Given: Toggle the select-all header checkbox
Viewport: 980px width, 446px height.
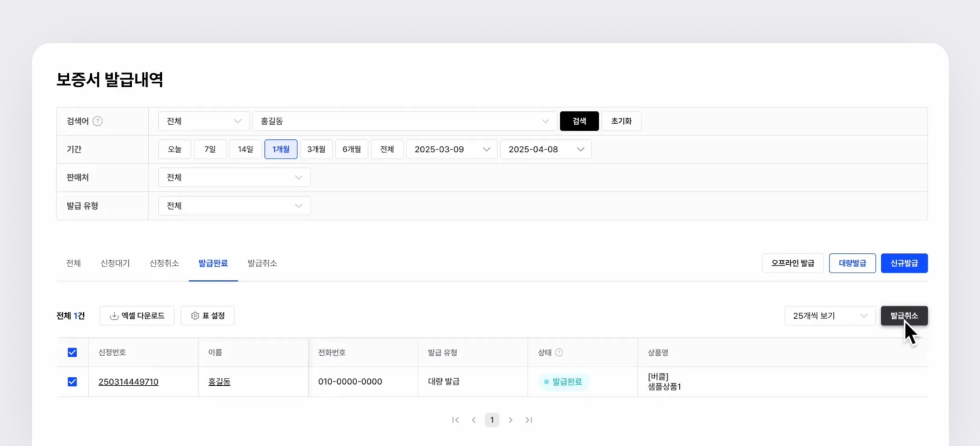Looking at the screenshot, I should point(72,353).
